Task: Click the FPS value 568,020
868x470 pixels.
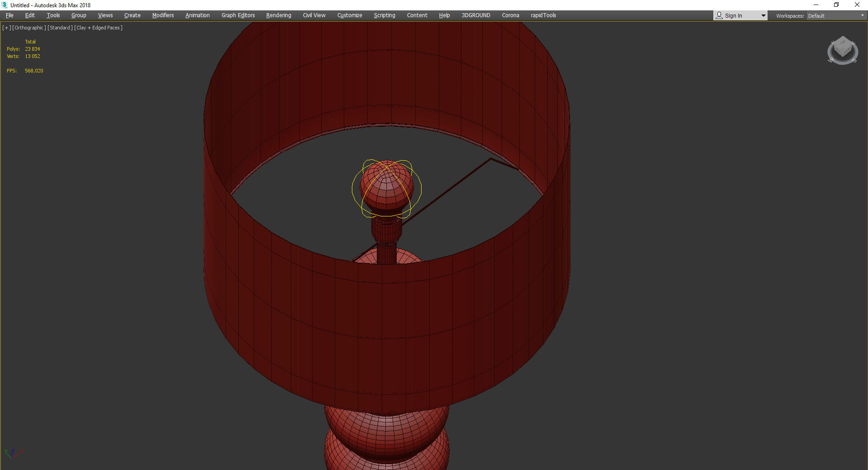Action: pyautogui.click(x=34, y=71)
